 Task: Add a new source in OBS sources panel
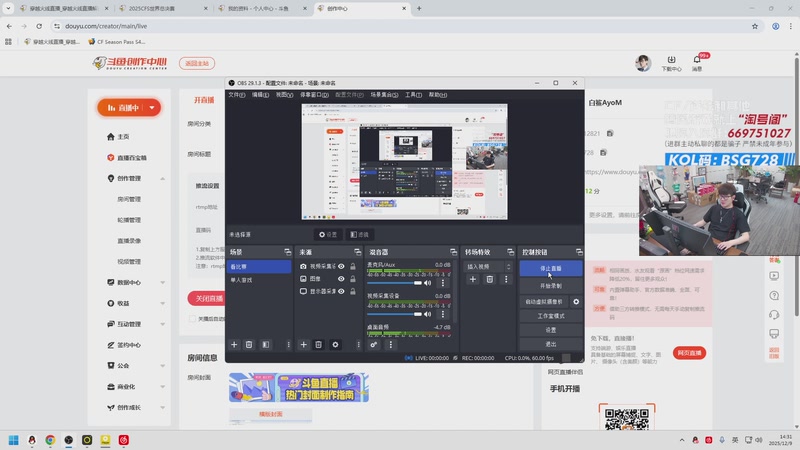pos(304,345)
